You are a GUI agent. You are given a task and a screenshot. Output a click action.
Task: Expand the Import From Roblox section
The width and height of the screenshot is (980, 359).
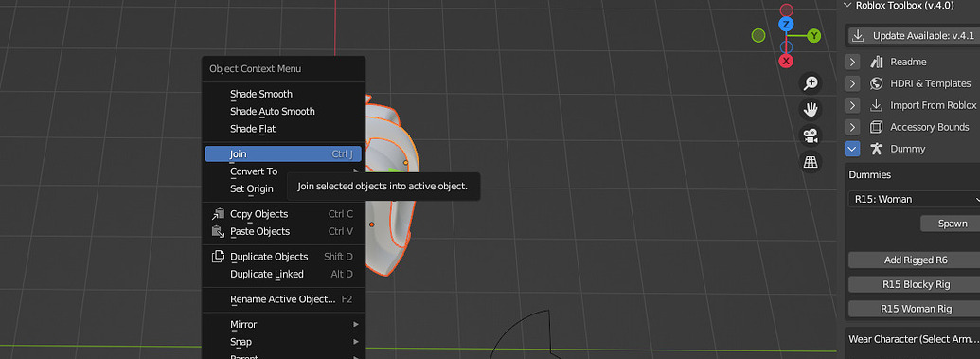pyautogui.click(x=852, y=105)
